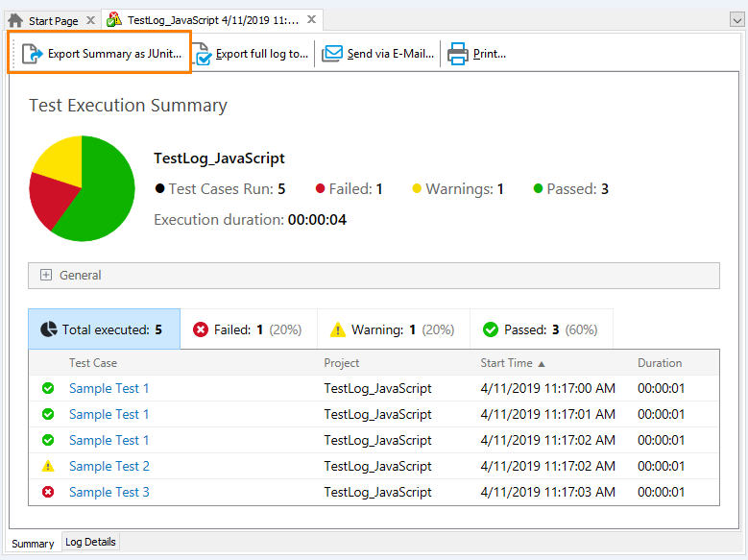Switch to the Log Details tab
Screen dimensions: 748x560
(x=90, y=542)
